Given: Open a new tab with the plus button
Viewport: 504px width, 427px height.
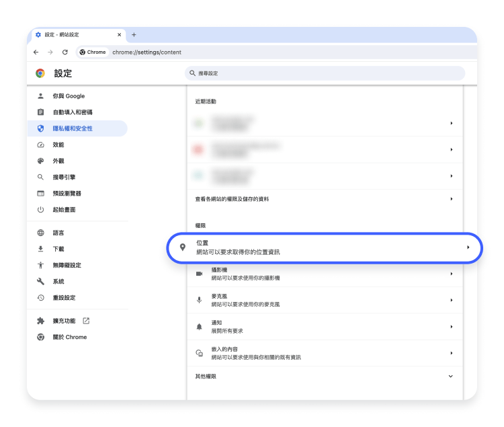Looking at the screenshot, I should point(134,35).
